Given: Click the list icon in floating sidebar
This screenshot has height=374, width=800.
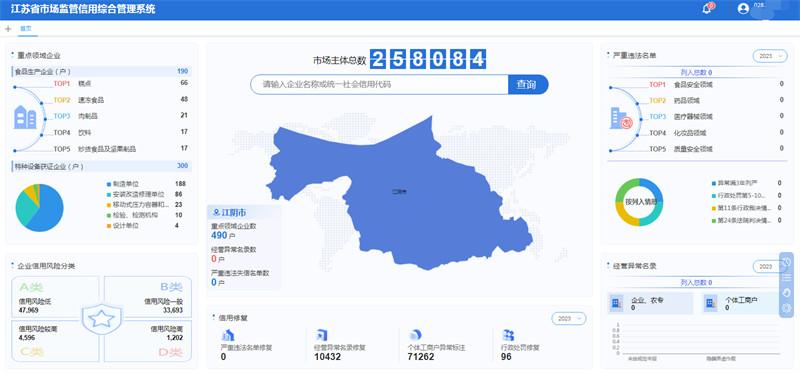Looking at the screenshot, I should [786, 277].
